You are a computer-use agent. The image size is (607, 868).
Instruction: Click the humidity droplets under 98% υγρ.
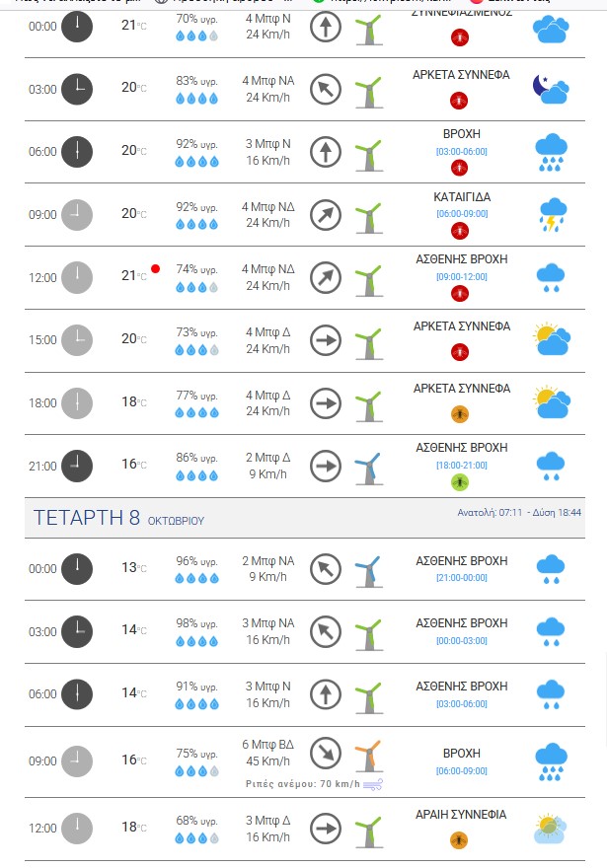[x=195, y=640]
